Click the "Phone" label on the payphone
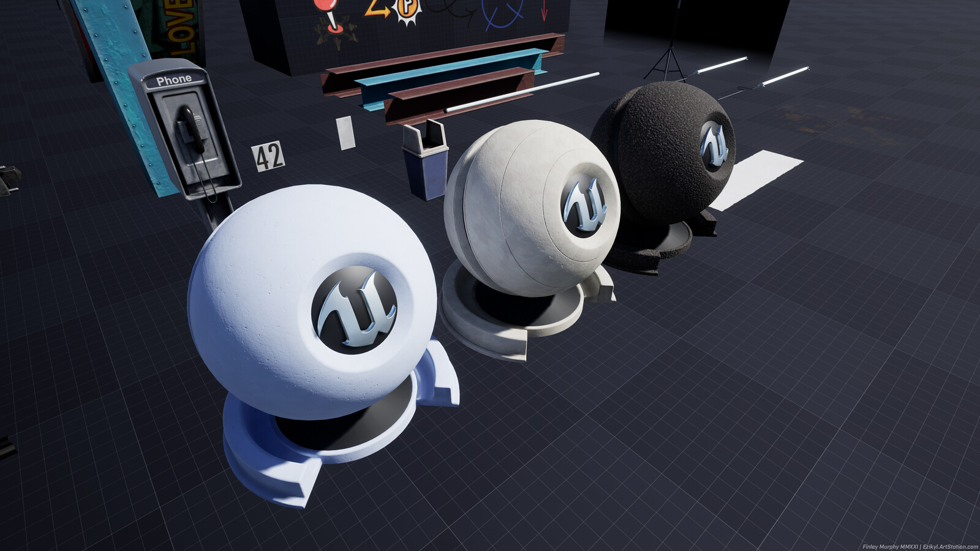Screen dimensions: 980x551 [173, 80]
